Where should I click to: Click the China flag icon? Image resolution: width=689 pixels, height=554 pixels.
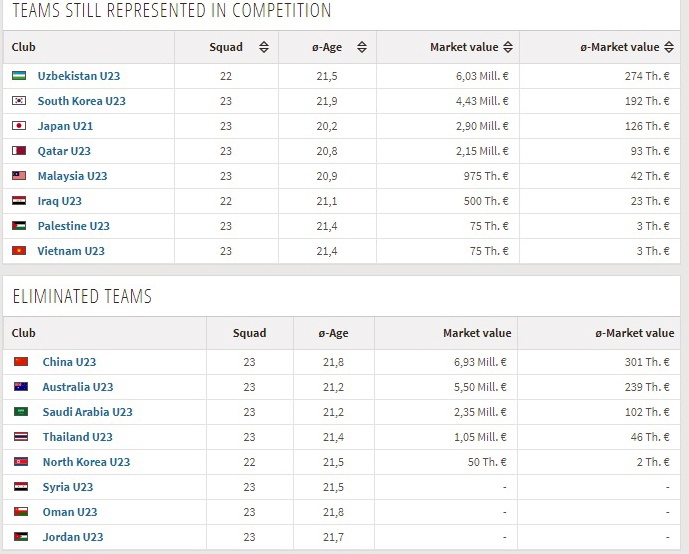tap(21, 362)
